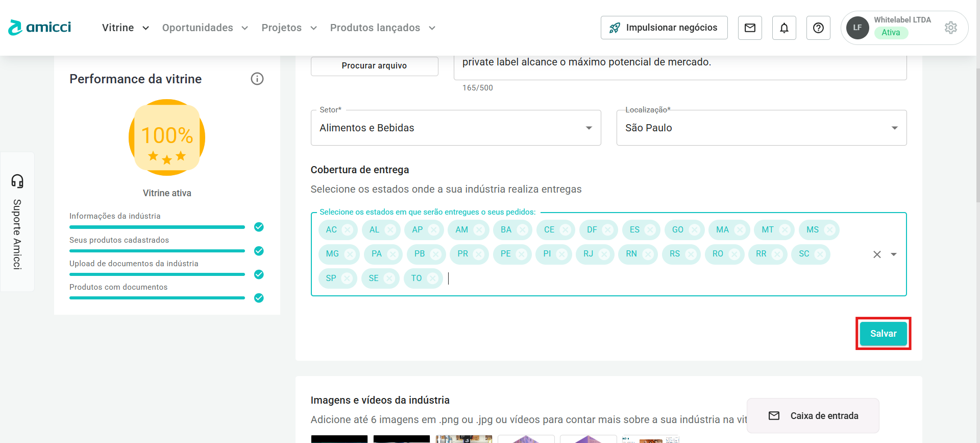Open the Oportunidades menu
The height and width of the screenshot is (443, 980).
(x=205, y=28)
